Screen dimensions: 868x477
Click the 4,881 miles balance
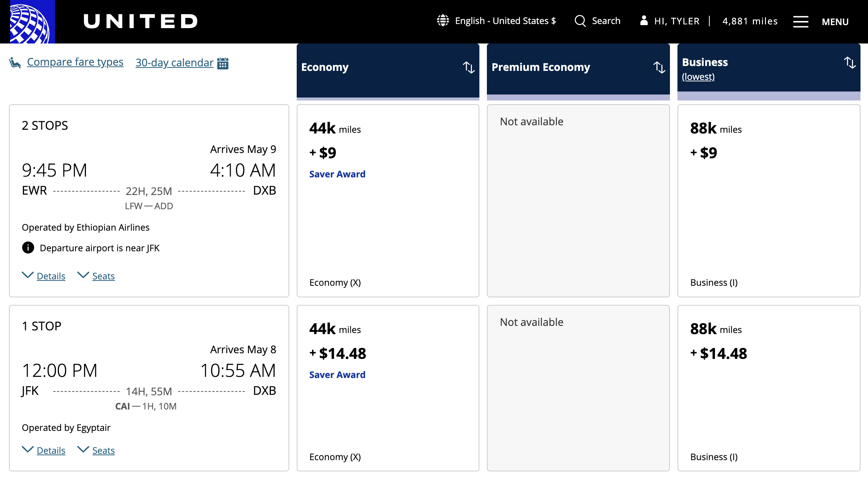tap(750, 21)
